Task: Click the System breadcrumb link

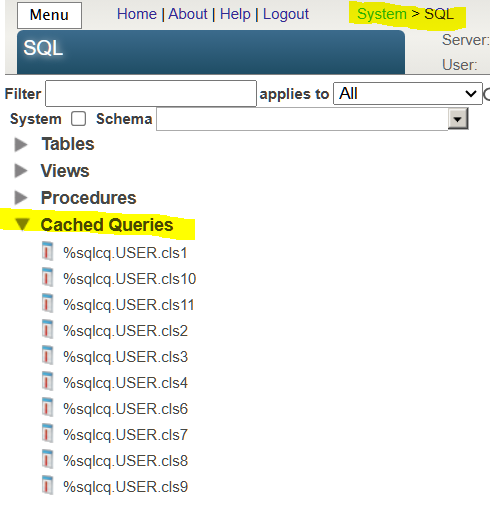Action: pyautogui.click(x=382, y=14)
